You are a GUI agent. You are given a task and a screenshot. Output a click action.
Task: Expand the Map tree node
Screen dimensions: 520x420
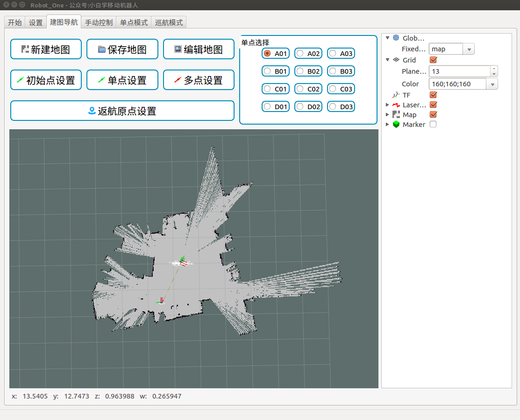click(x=387, y=115)
